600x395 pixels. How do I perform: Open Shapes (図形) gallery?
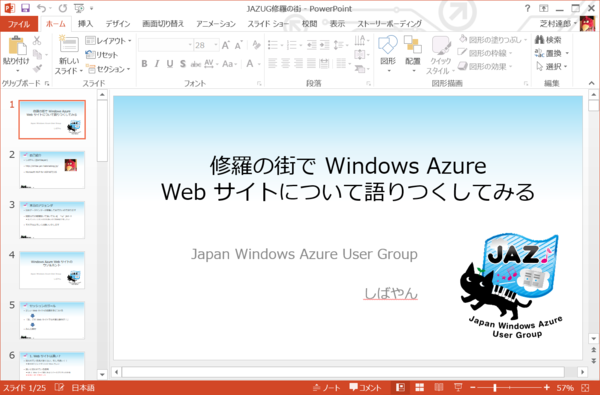pyautogui.click(x=388, y=55)
